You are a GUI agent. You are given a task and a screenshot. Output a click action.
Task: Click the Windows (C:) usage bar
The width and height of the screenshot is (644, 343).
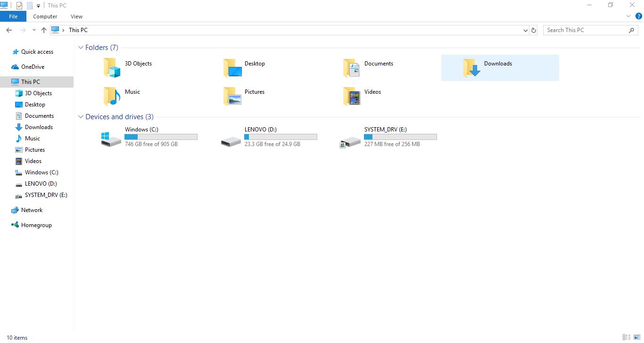click(161, 137)
